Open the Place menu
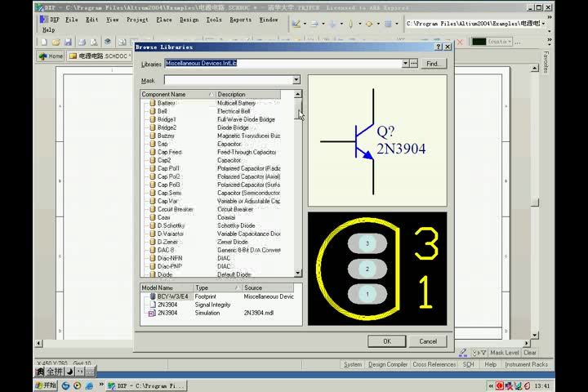 pyautogui.click(x=164, y=20)
